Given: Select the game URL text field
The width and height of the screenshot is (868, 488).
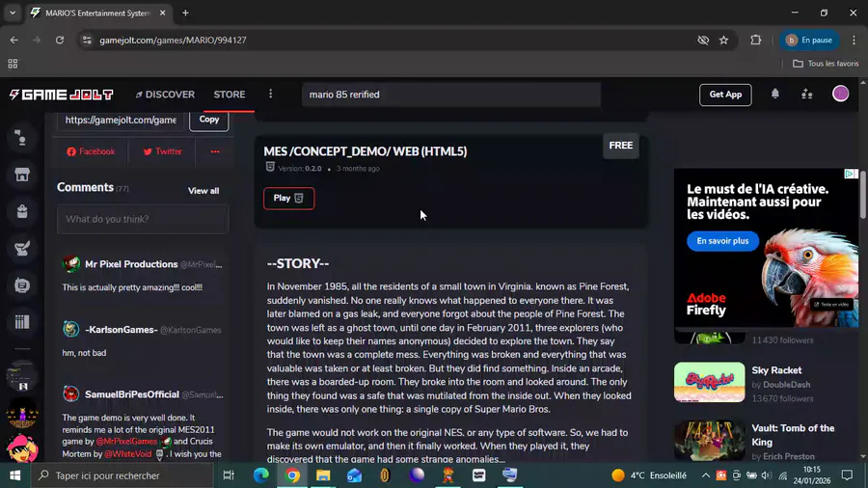Looking at the screenshot, I should 121,120.
